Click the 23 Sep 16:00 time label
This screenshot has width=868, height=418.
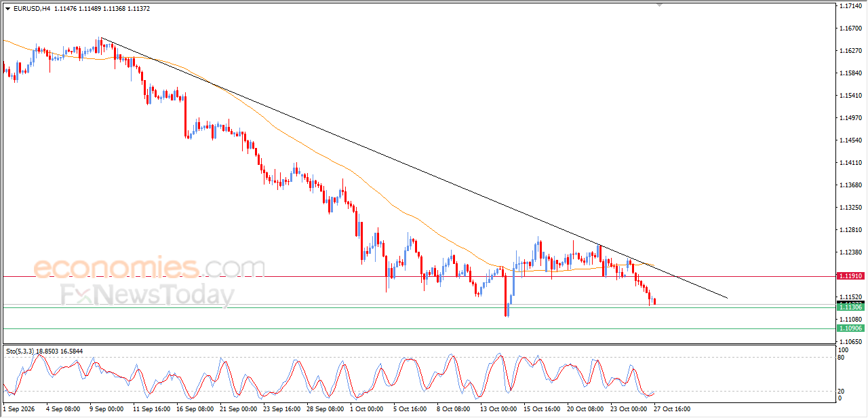(282, 409)
